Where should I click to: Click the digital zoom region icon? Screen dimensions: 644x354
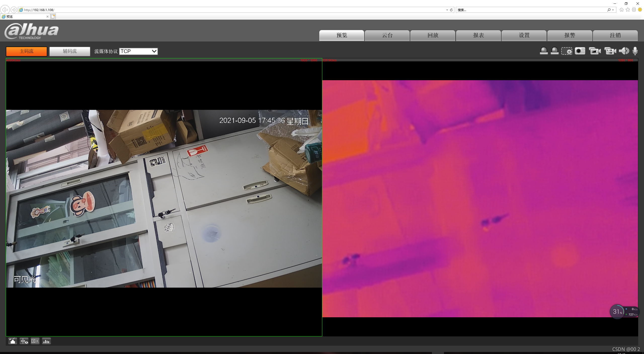(x=567, y=51)
